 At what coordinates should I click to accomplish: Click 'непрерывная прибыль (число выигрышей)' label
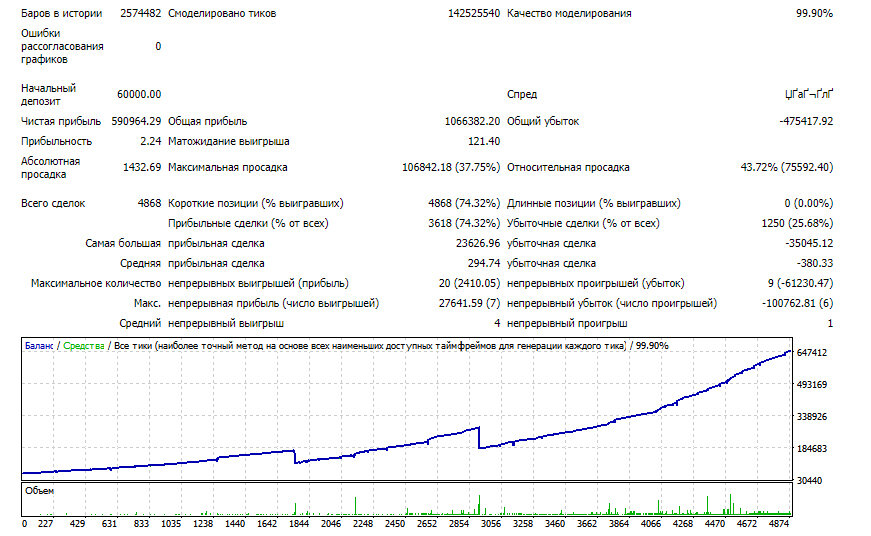point(273,303)
